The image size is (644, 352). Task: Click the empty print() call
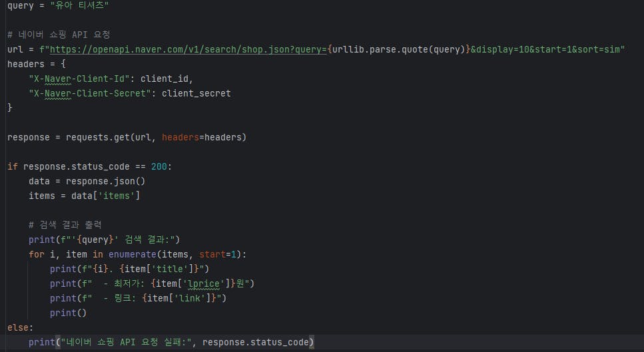coord(68,313)
